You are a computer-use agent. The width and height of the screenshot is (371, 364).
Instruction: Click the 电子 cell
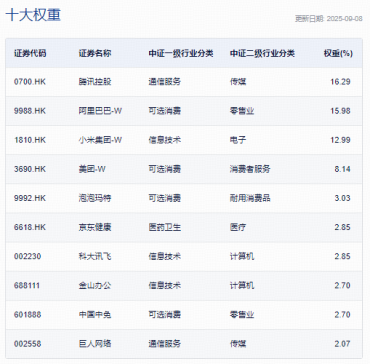pos(238,140)
